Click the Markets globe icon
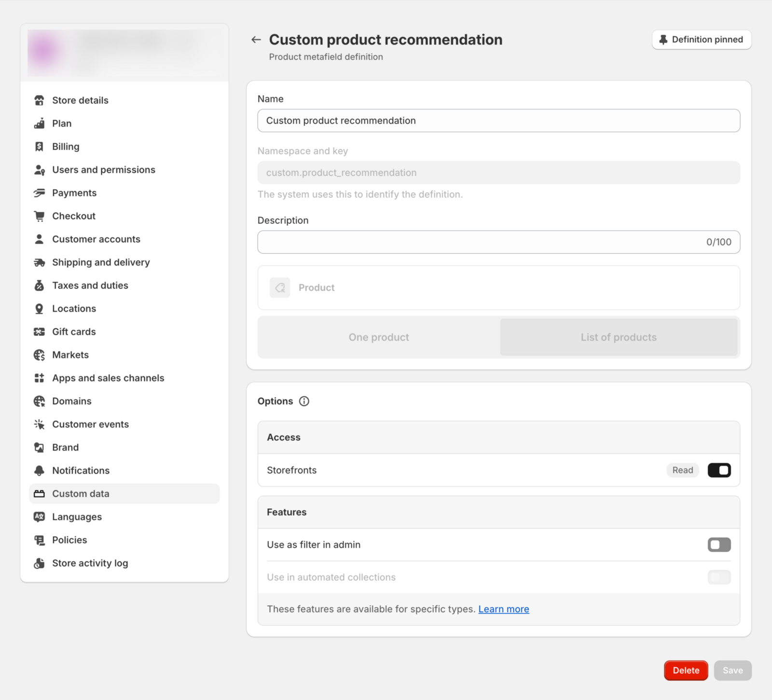 pyautogui.click(x=40, y=355)
